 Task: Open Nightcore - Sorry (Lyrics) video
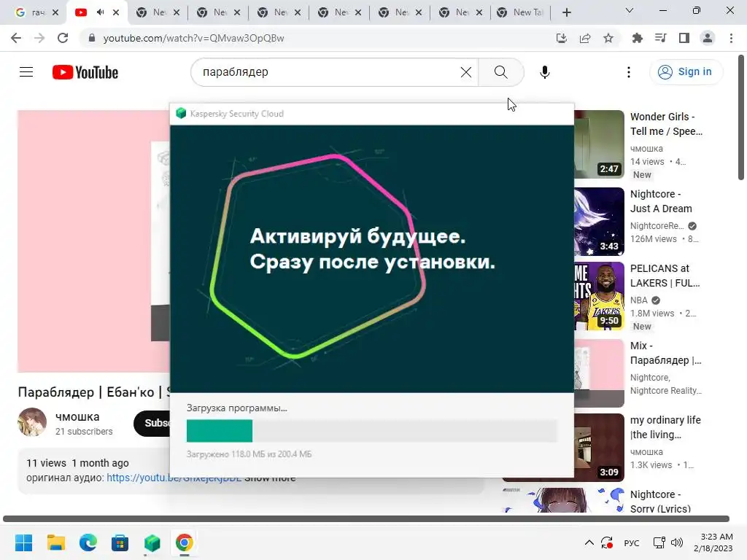660,501
